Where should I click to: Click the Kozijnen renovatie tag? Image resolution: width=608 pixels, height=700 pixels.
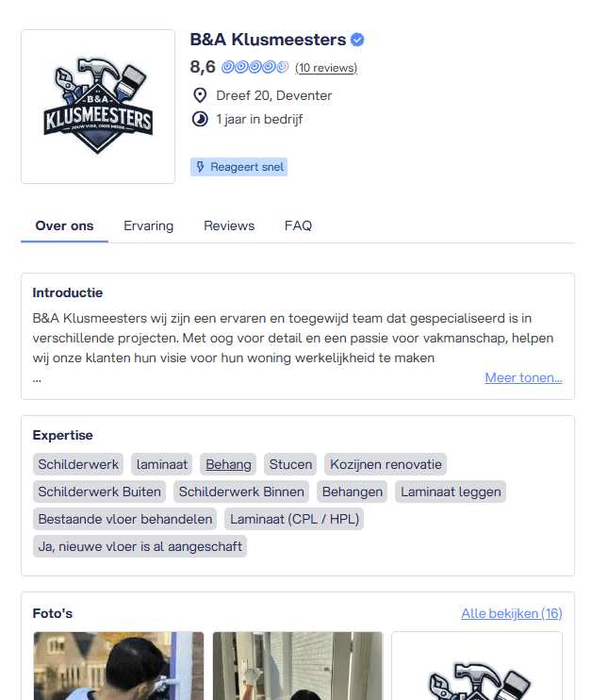[386, 464]
